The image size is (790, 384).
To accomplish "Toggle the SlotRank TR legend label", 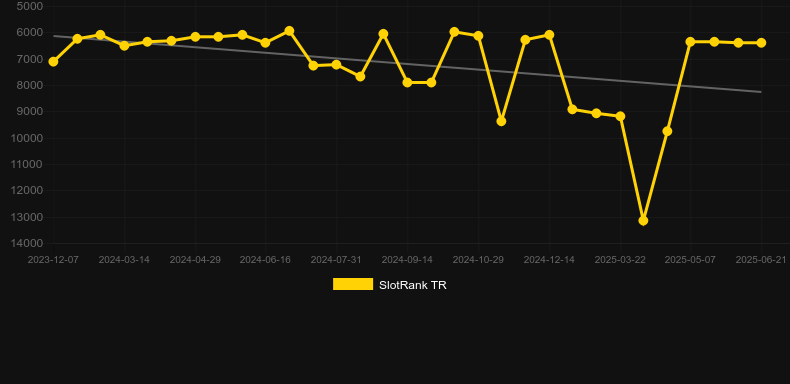I will (413, 285).
